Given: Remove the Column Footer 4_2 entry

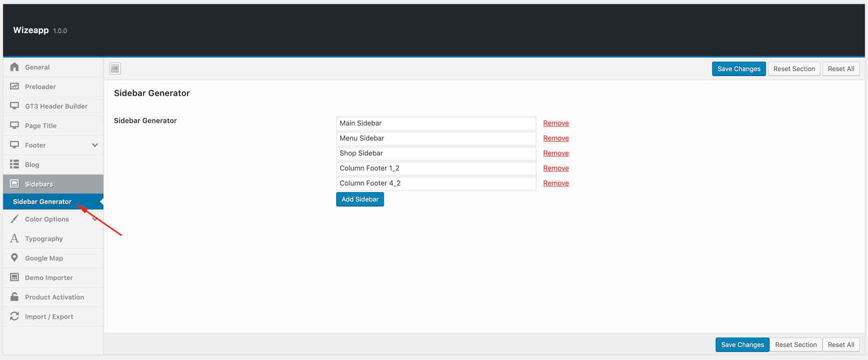Looking at the screenshot, I should [556, 183].
